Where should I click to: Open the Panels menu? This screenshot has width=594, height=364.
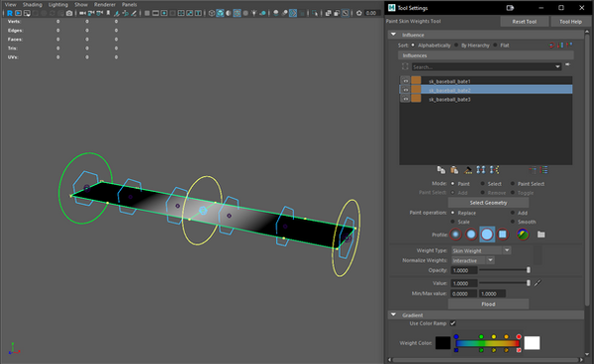(129, 5)
